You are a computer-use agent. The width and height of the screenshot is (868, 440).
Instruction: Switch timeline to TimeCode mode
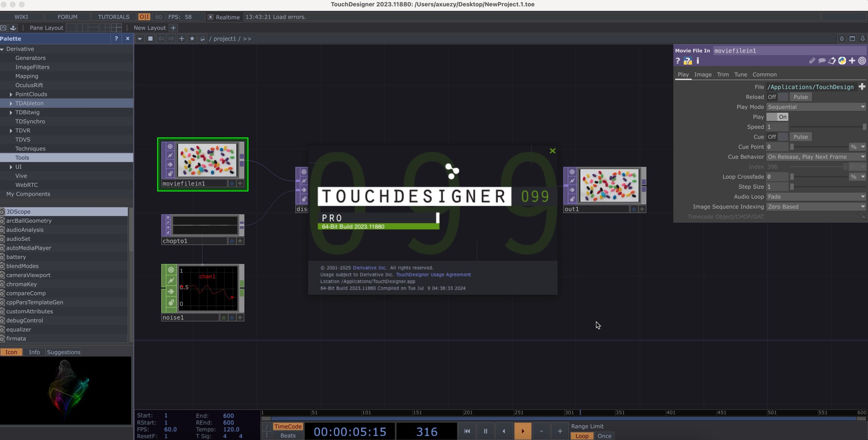pos(288,426)
